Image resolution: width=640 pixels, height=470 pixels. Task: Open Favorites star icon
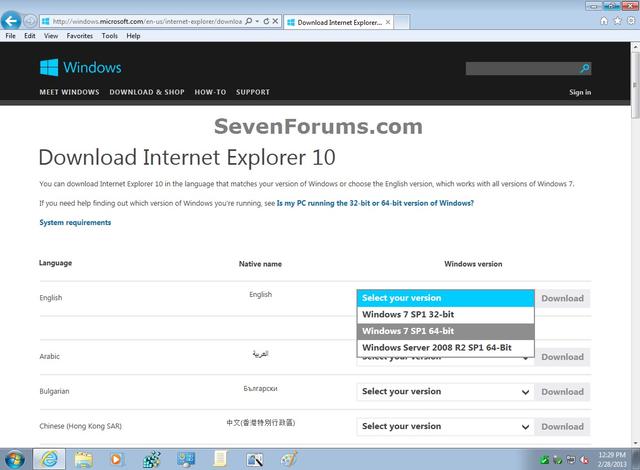pos(618,20)
